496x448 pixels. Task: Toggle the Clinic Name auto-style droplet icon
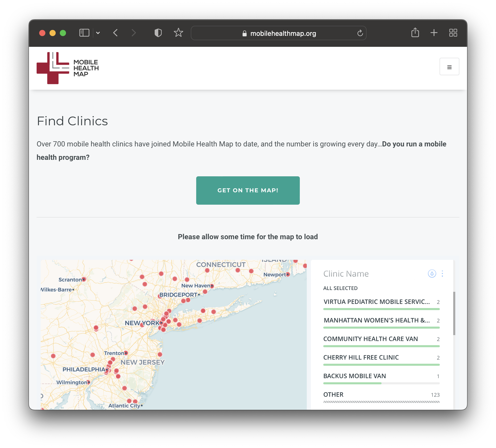click(432, 273)
